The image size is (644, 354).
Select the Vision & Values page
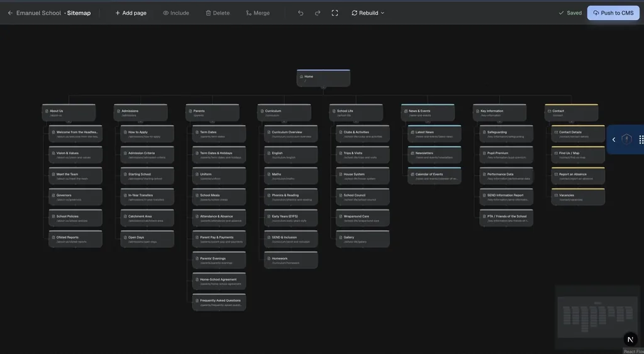pos(75,155)
